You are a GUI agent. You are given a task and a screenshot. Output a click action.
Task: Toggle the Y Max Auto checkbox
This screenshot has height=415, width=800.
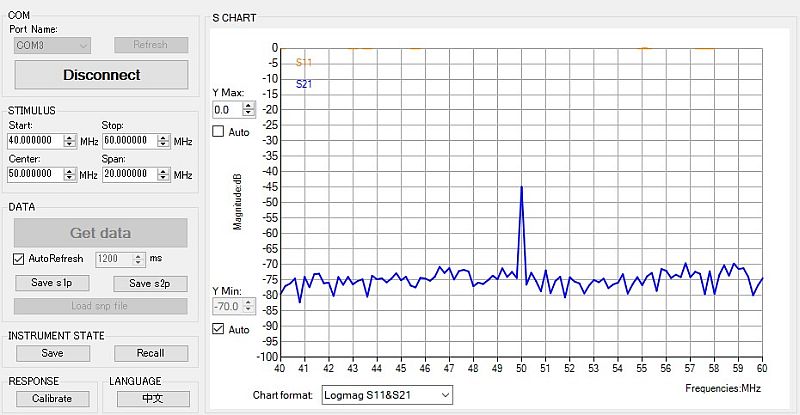coord(219,132)
